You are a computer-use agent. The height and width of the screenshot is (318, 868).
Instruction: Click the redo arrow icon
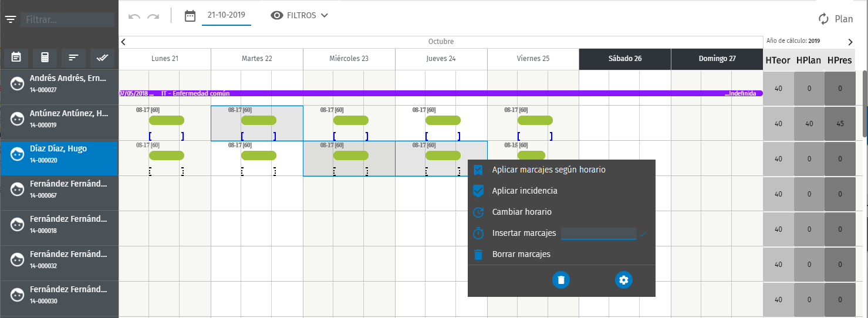click(x=153, y=16)
